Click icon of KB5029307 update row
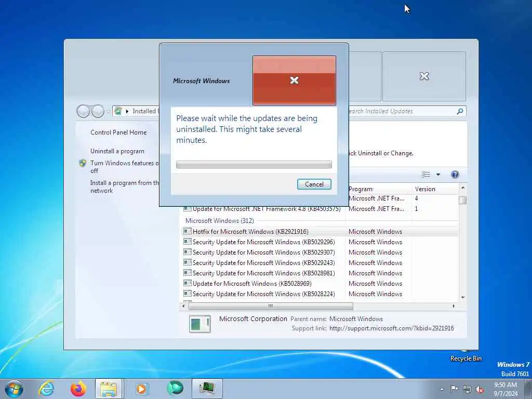 pos(187,252)
